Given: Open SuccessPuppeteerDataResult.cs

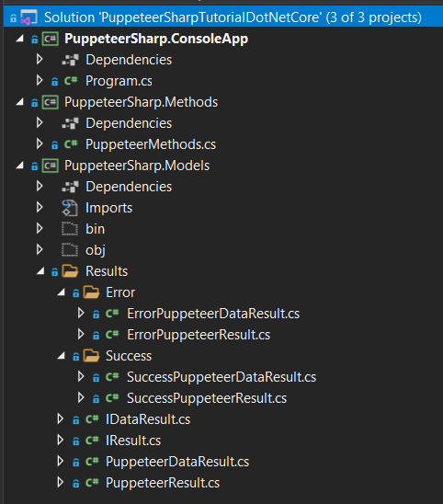Looking at the screenshot, I should click(221, 377).
